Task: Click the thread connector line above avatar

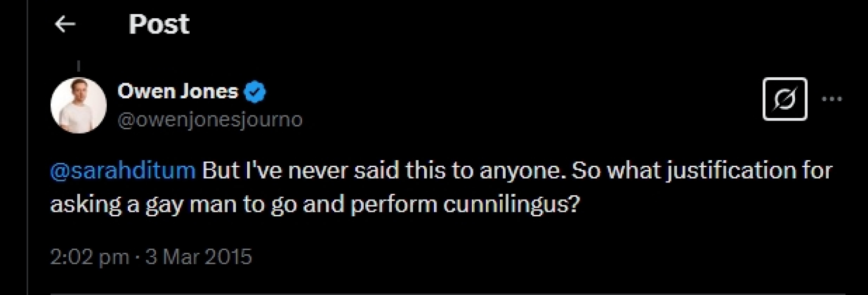Action: [79, 66]
